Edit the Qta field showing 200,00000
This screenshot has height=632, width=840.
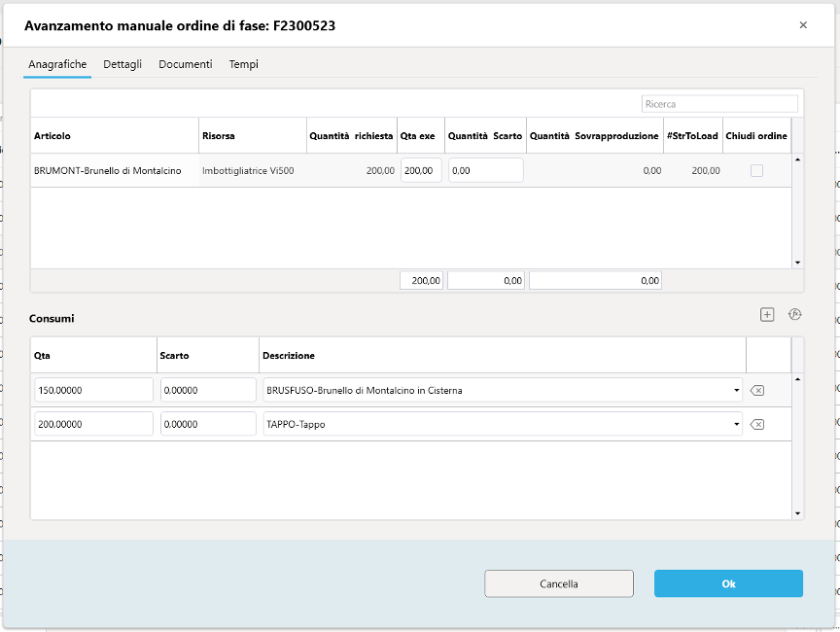[x=93, y=425]
